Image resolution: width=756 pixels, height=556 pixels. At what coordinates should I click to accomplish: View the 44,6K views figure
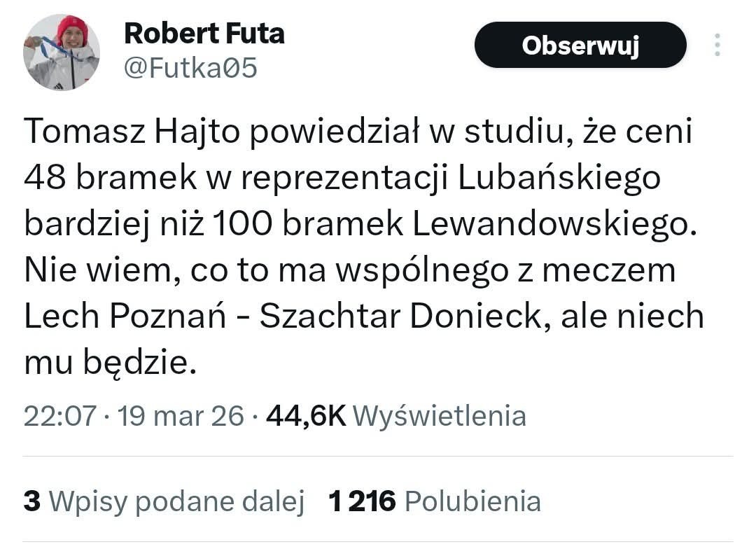click(x=307, y=416)
